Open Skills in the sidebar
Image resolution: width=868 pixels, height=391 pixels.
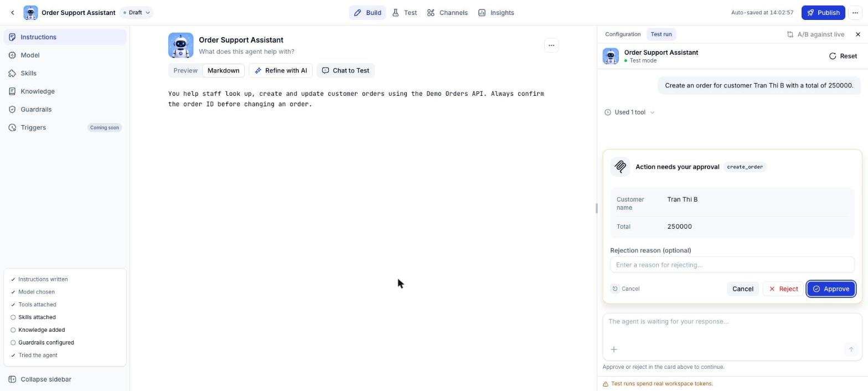pyautogui.click(x=65, y=73)
